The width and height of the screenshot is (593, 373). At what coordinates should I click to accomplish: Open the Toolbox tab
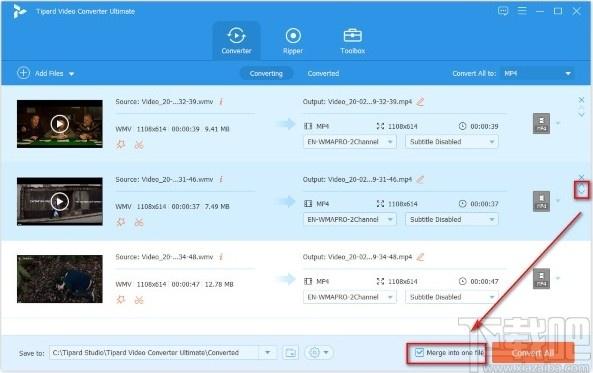[x=352, y=40]
